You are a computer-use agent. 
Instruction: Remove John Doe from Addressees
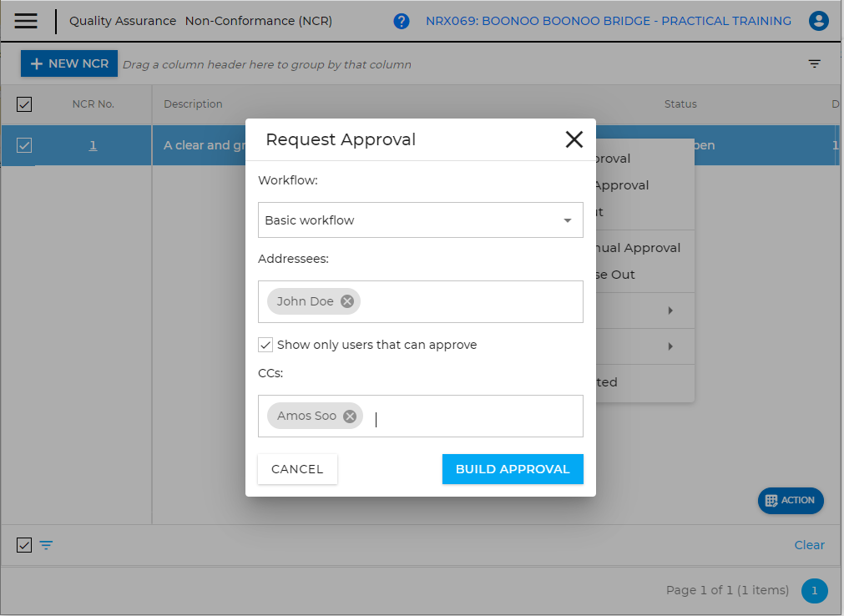pos(347,301)
